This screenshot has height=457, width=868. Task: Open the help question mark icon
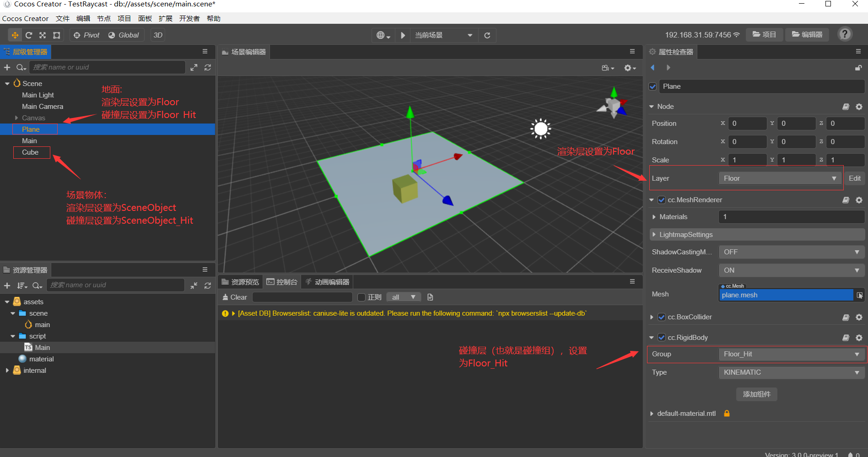[x=845, y=34]
